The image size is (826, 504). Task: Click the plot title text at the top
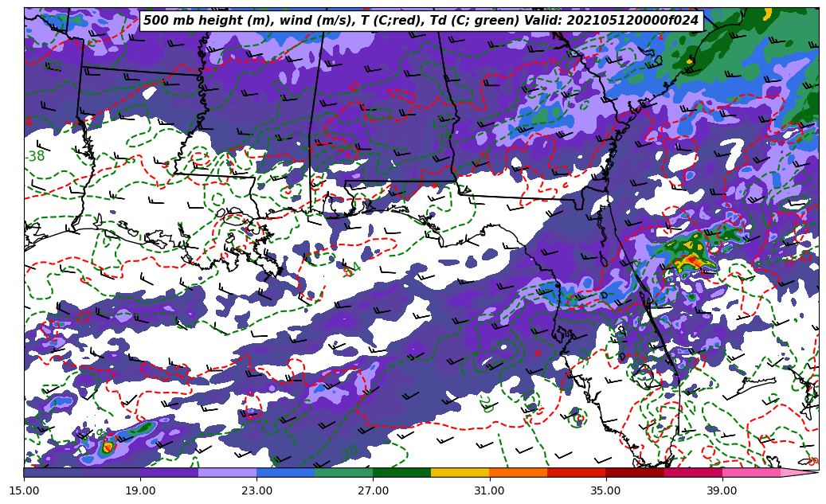tap(421, 21)
